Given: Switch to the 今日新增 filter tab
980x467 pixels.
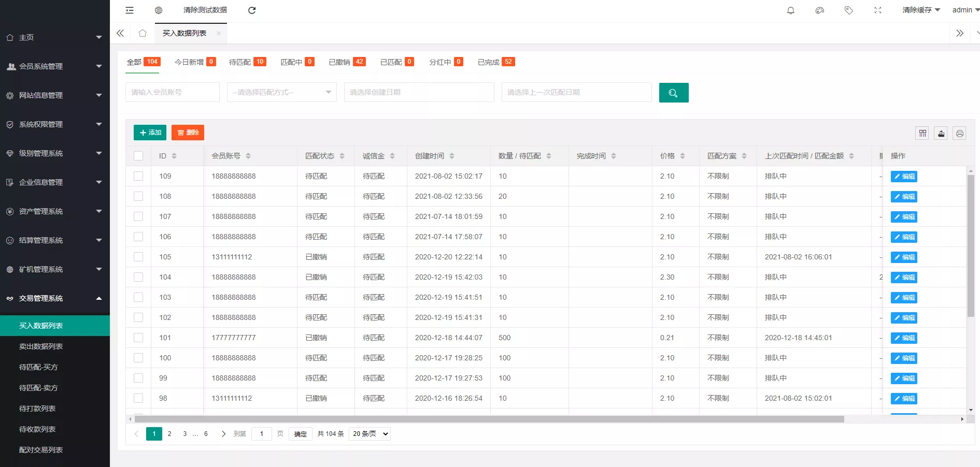Looking at the screenshot, I should 195,62.
